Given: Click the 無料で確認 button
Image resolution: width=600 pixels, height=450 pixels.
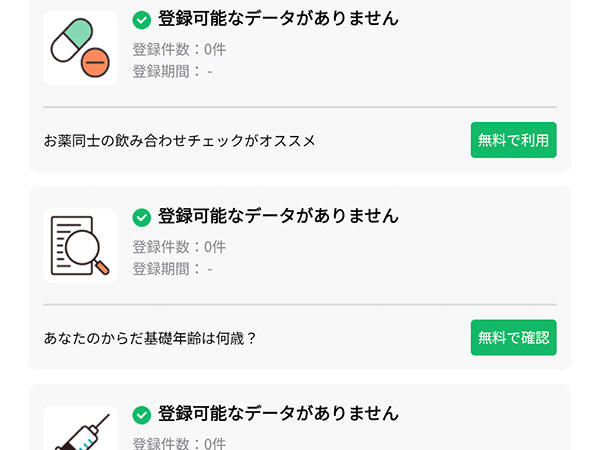Looking at the screenshot, I should point(514,338).
